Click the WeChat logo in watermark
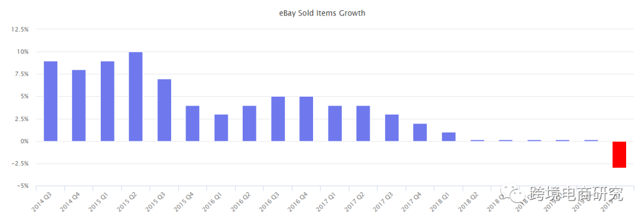Image resolution: width=644 pixels, height=222 pixels. (x=513, y=193)
